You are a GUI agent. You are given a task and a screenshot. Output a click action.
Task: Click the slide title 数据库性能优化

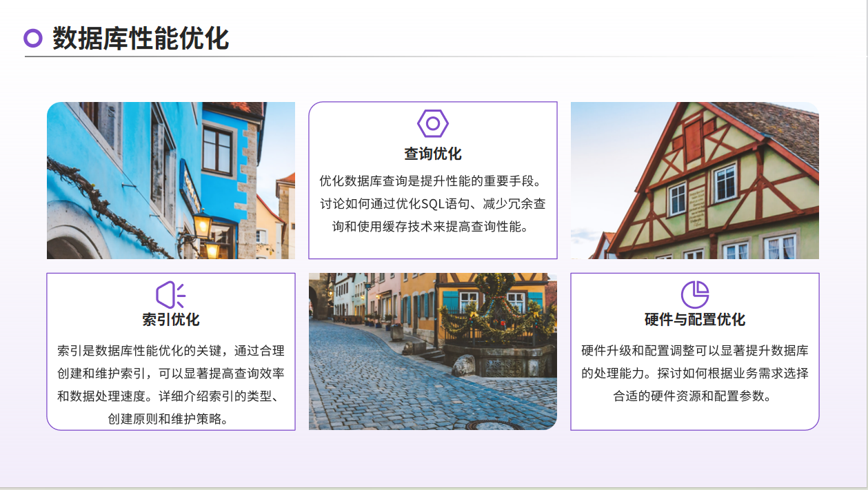(x=141, y=38)
